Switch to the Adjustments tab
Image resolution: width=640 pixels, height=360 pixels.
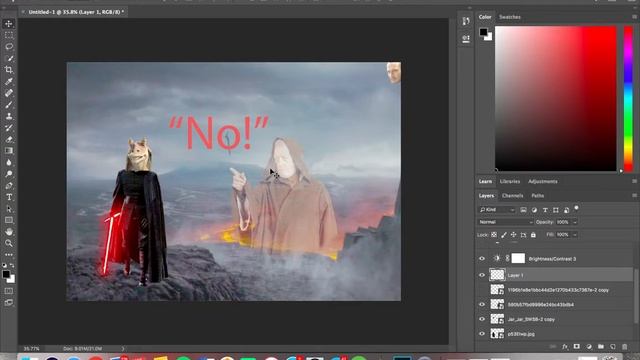tap(542, 181)
